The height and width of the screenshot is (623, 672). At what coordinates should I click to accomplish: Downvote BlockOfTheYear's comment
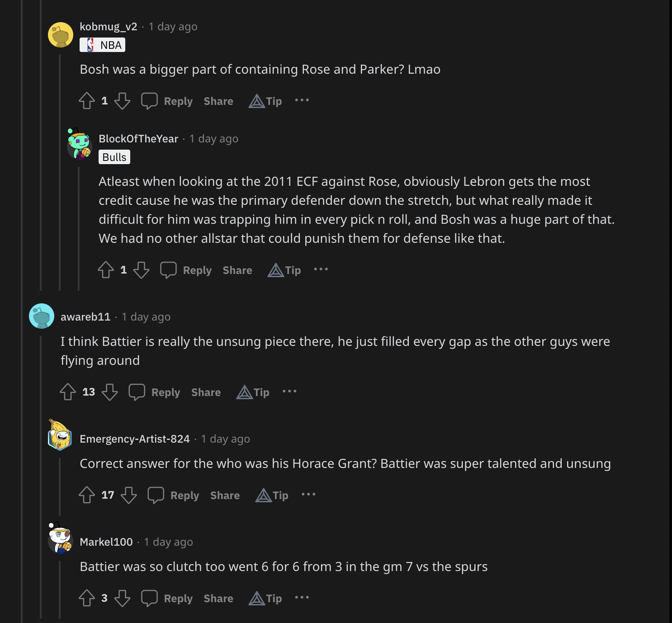coord(141,270)
